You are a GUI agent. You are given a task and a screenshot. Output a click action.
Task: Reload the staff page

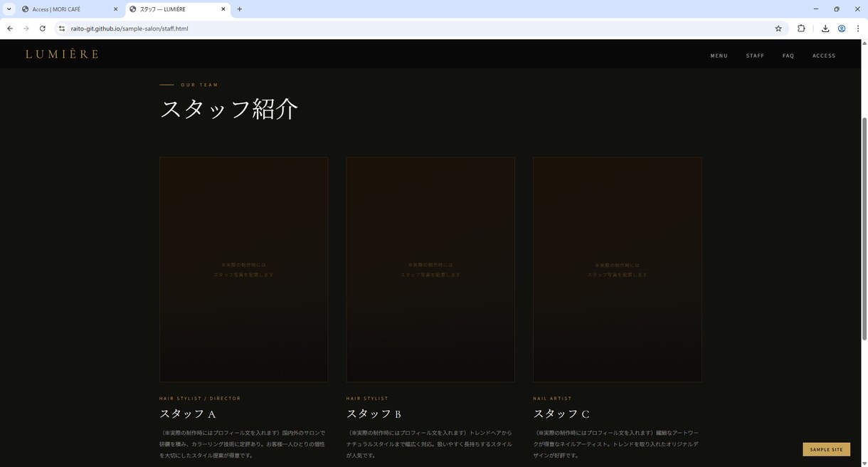43,28
